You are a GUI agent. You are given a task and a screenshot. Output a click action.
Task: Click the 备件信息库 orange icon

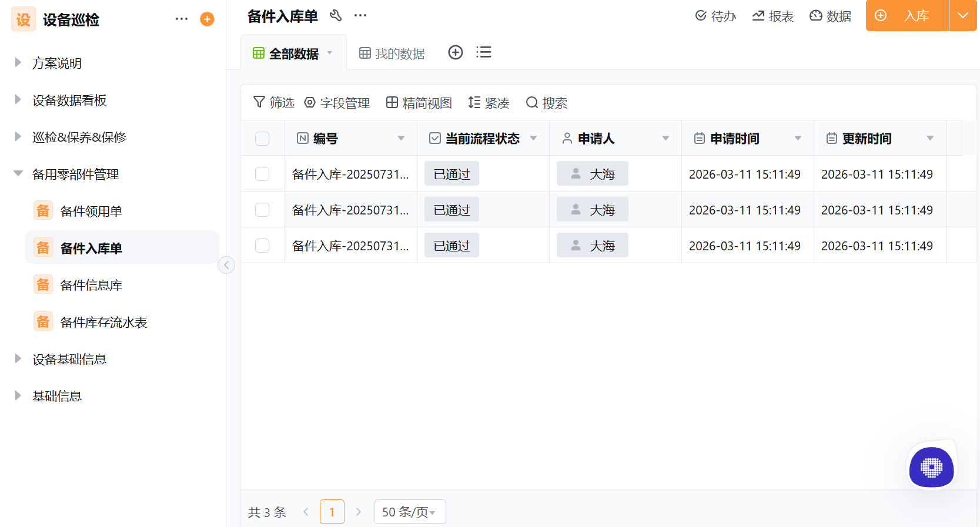(x=43, y=285)
